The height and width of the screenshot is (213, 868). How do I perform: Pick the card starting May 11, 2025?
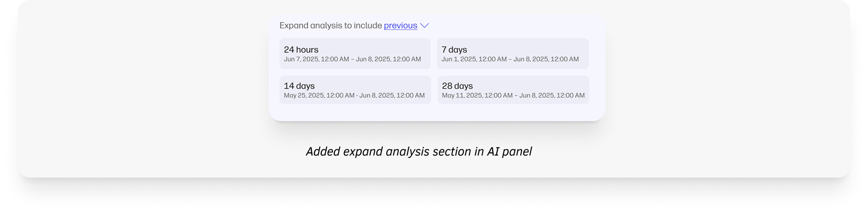tap(513, 90)
